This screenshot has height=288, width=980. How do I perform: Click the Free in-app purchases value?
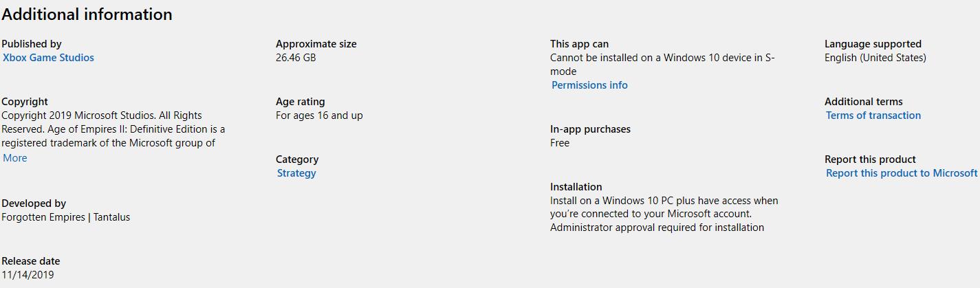coord(560,143)
